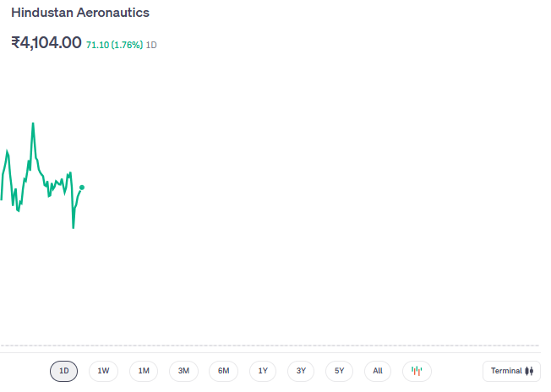
Task: Select the 3M range pill
Action: tap(183, 371)
